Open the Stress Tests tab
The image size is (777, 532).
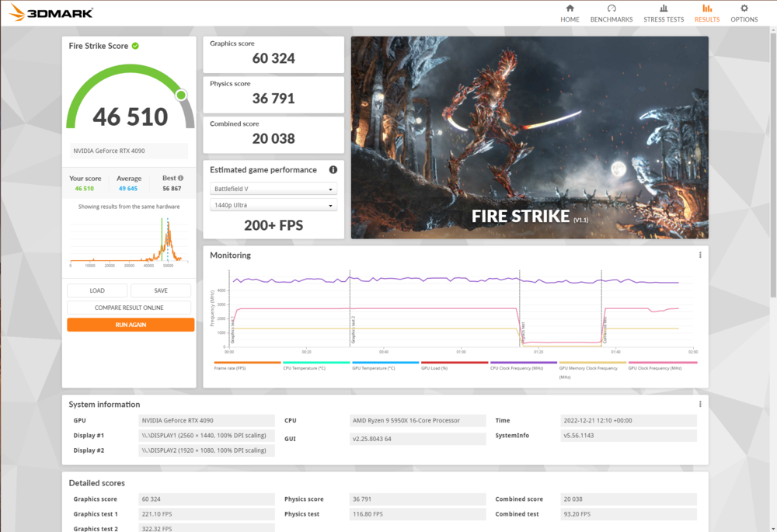point(664,13)
